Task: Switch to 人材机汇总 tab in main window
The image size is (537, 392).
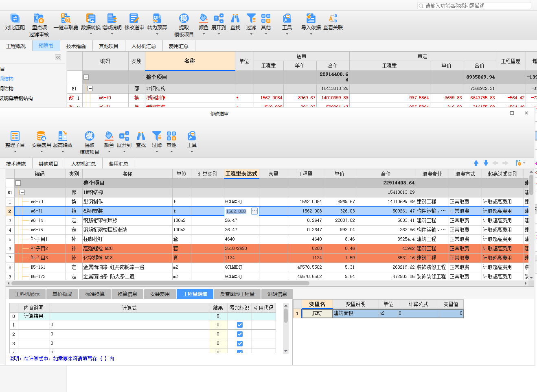Action: (x=144, y=46)
